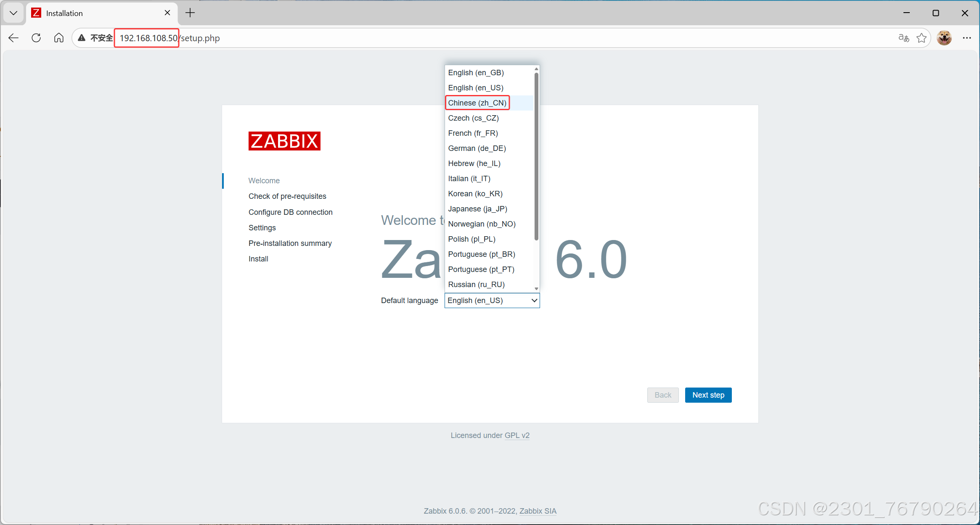Open the tab search chevron
Viewport: 980px width, 525px height.
coord(13,13)
